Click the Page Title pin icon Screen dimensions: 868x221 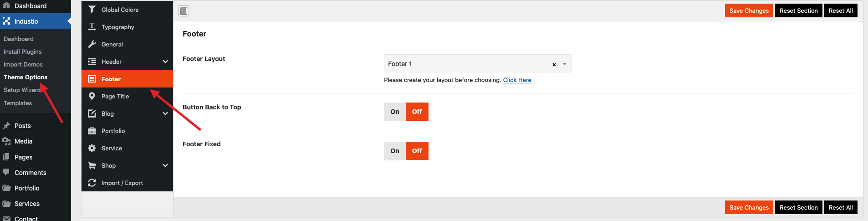pyautogui.click(x=92, y=96)
